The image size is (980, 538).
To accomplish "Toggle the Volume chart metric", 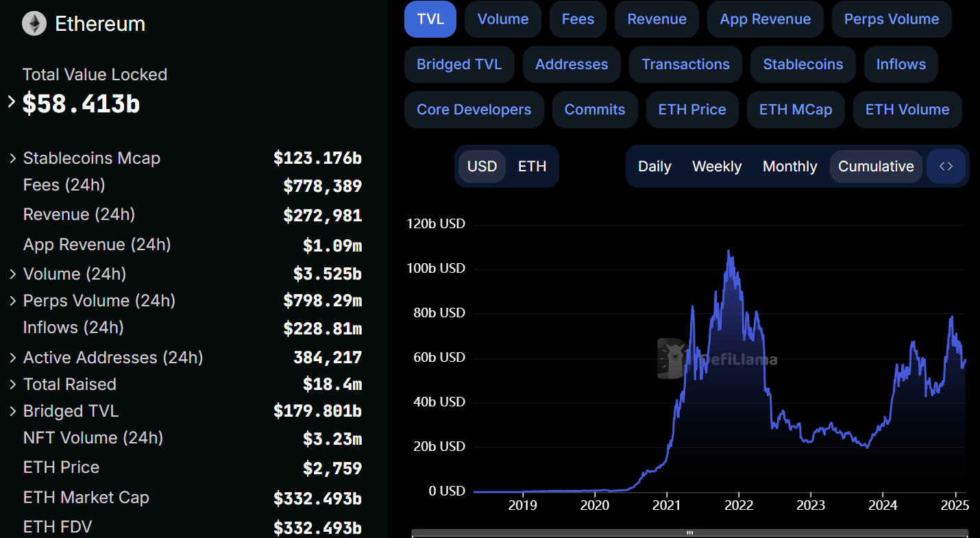I will click(x=502, y=19).
